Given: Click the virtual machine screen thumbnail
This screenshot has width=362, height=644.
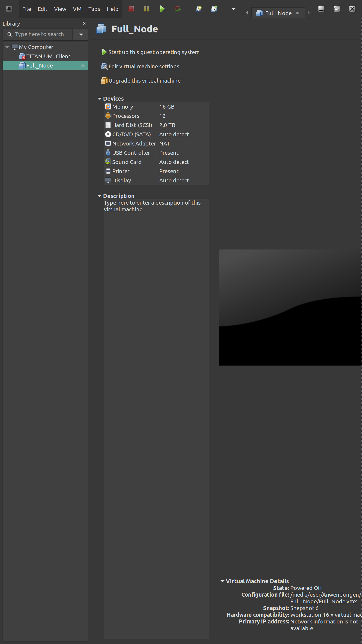Looking at the screenshot, I should coord(290,308).
